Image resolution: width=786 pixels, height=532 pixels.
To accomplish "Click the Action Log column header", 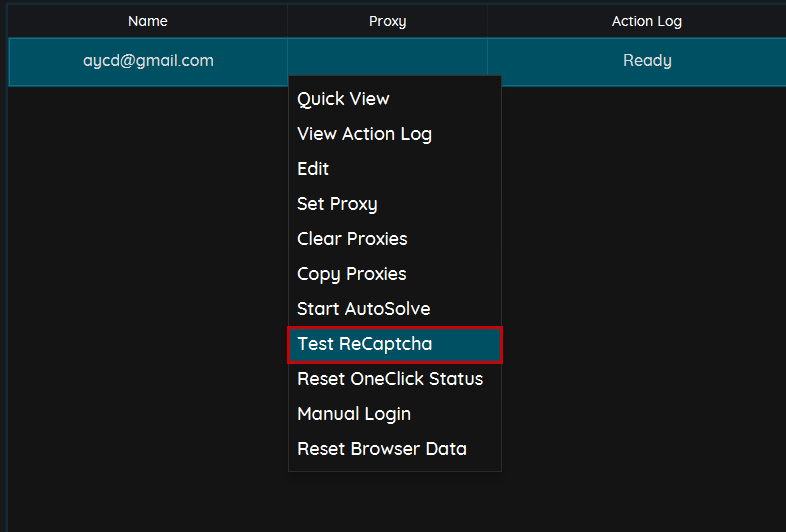I will click(x=646, y=21).
